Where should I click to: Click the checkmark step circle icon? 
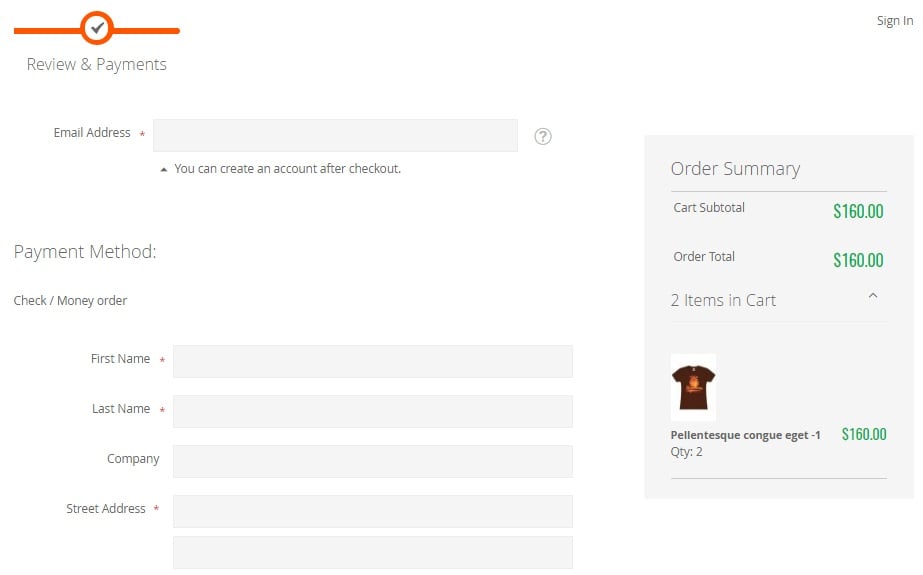tap(97, 28)
